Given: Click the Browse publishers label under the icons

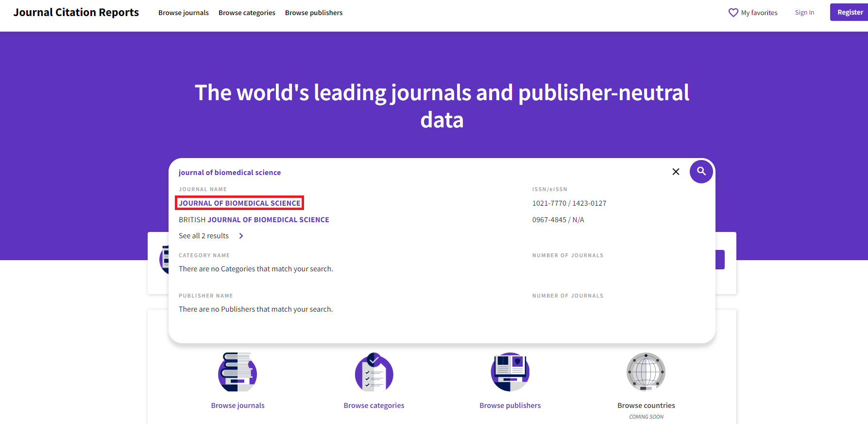Looking at the screenshot, I should (510, 406).
